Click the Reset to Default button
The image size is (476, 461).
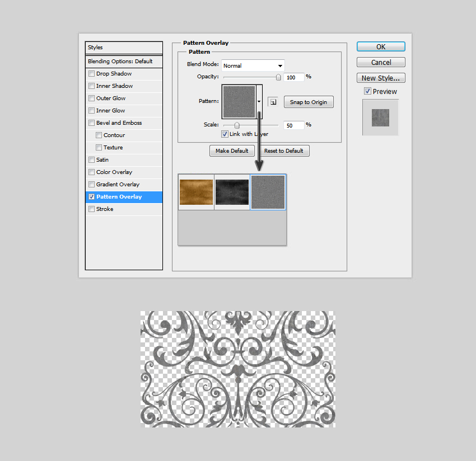(283, 150)
